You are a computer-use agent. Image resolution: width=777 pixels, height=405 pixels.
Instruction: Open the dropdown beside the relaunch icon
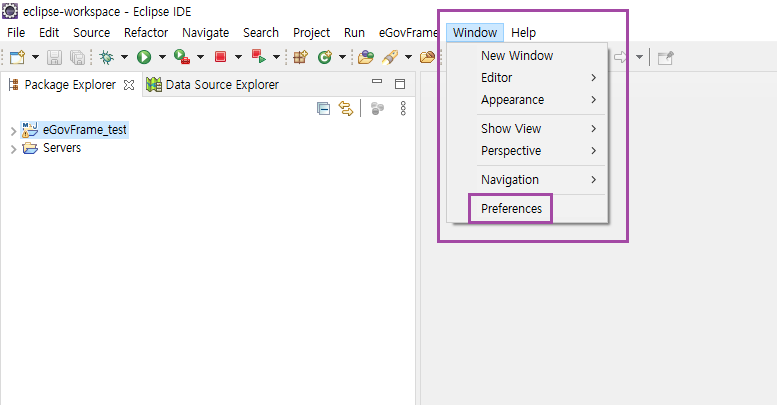[277, 58]
